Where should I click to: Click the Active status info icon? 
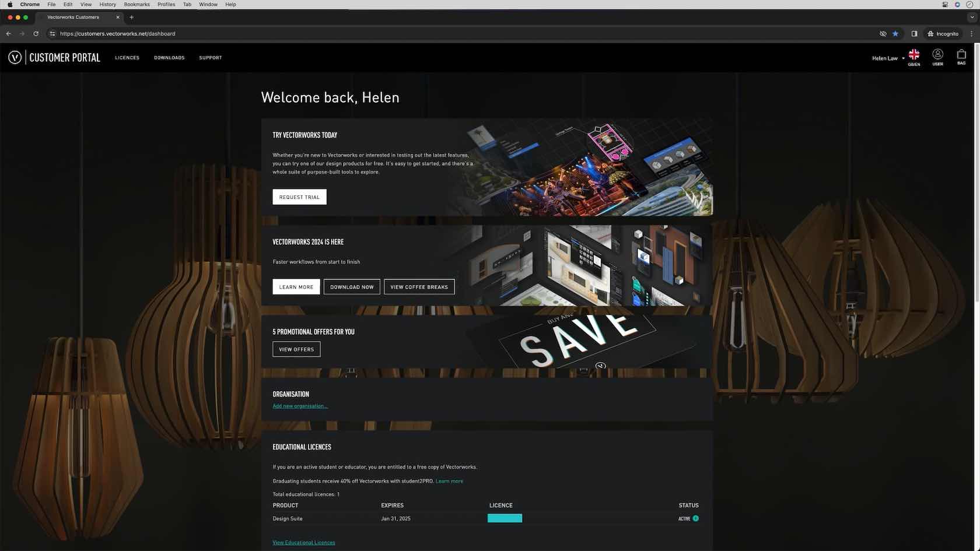695,518
